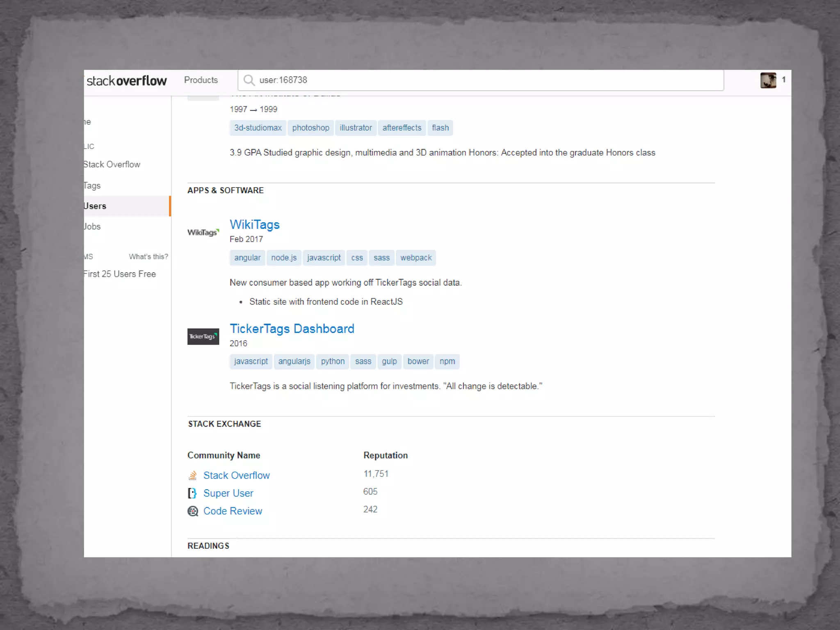
Task: Open the Super User community link
Action: click(228, 493)
